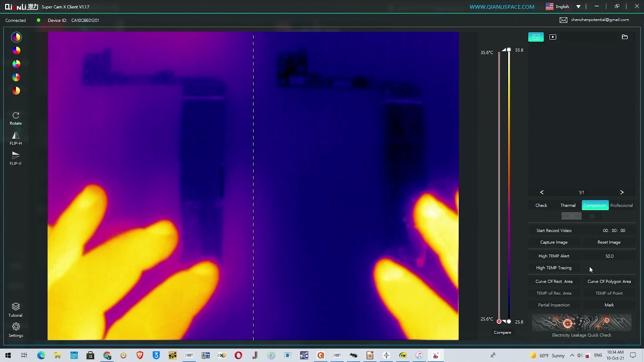Click the Connected status text
This screenshot has height=362, width=644.
click(16, 20)
